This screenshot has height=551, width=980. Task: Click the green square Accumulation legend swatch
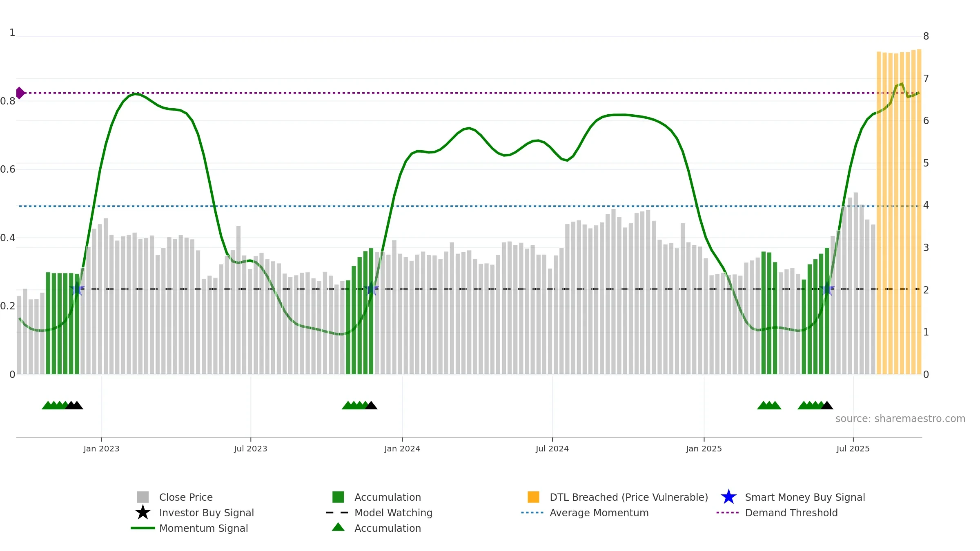click(338, 497)
